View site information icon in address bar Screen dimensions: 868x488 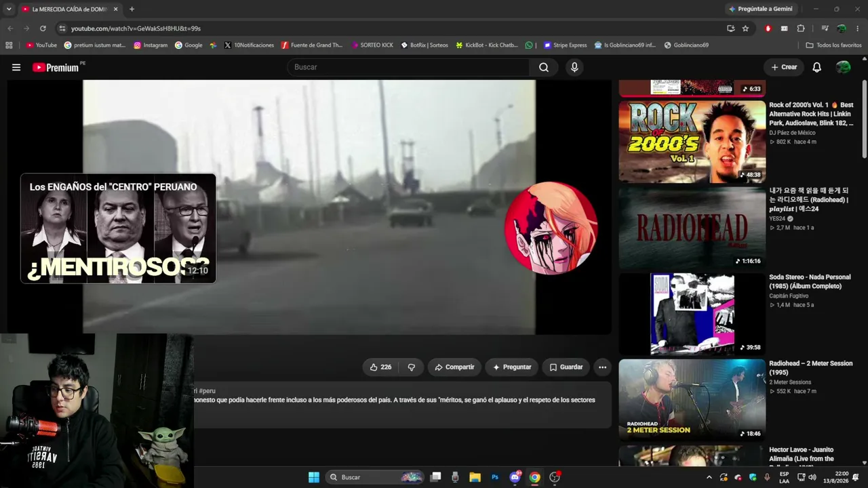point(62,28)
